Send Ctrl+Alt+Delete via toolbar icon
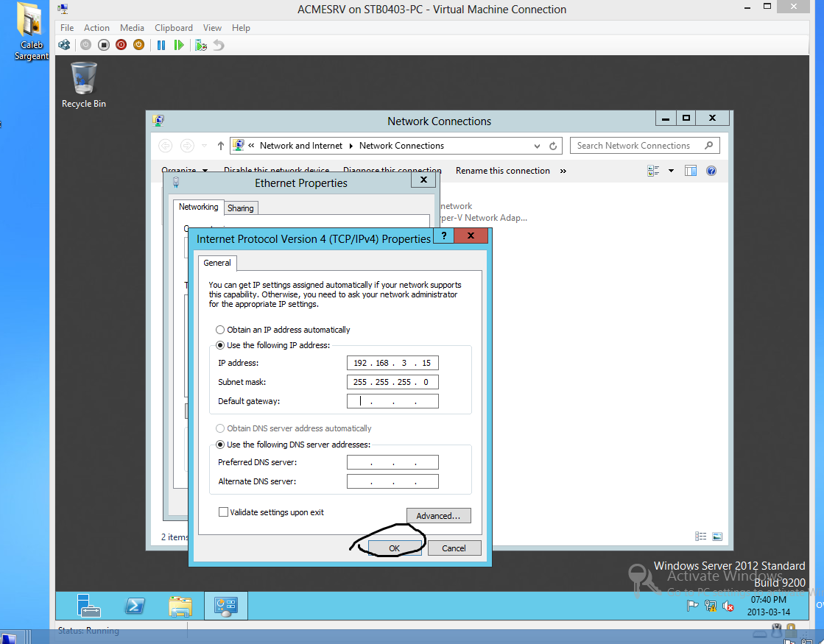The width and height of the screenshot is (824, 644). (x=64, y=45)
